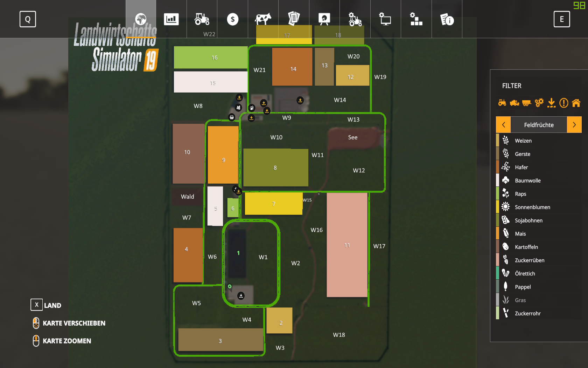Toggle the exclamation mark filter icon

pyautogui.click(x=563, y=103)
